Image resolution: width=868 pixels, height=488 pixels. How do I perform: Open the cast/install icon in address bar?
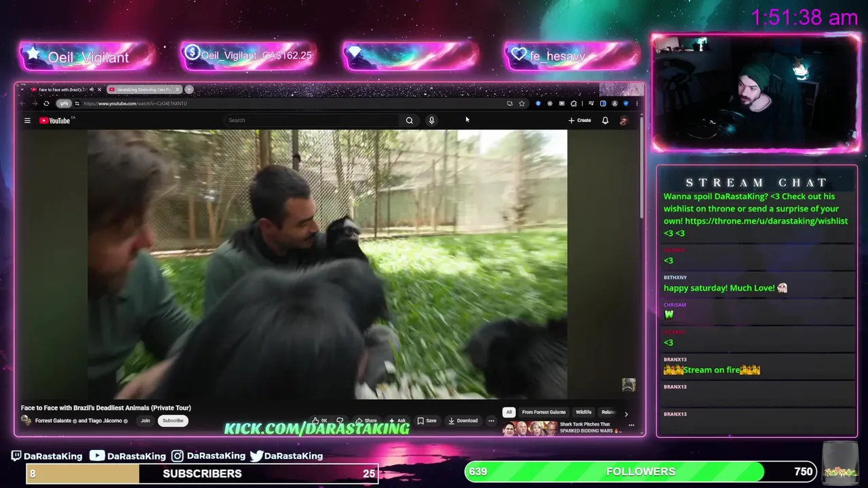coord(509,104)
